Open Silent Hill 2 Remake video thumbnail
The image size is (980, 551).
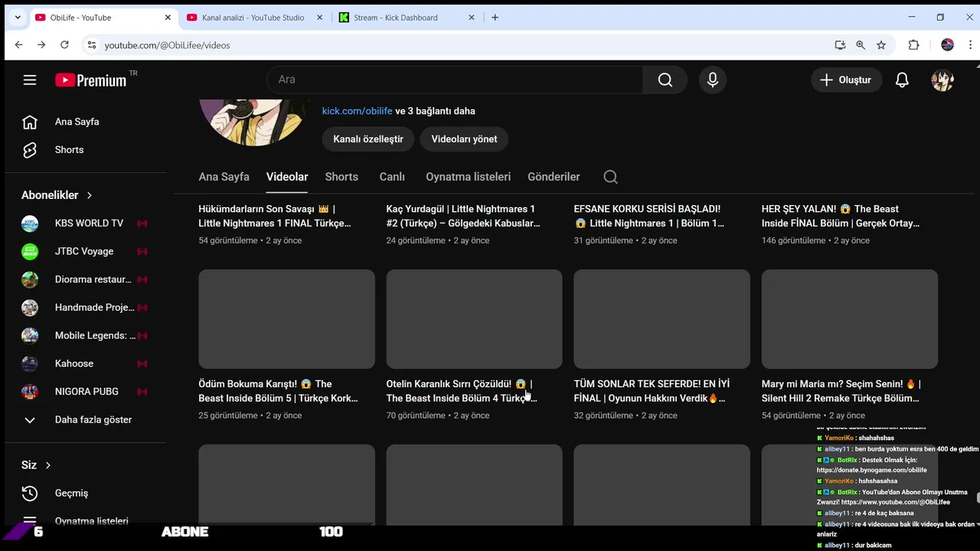[850, 319]
